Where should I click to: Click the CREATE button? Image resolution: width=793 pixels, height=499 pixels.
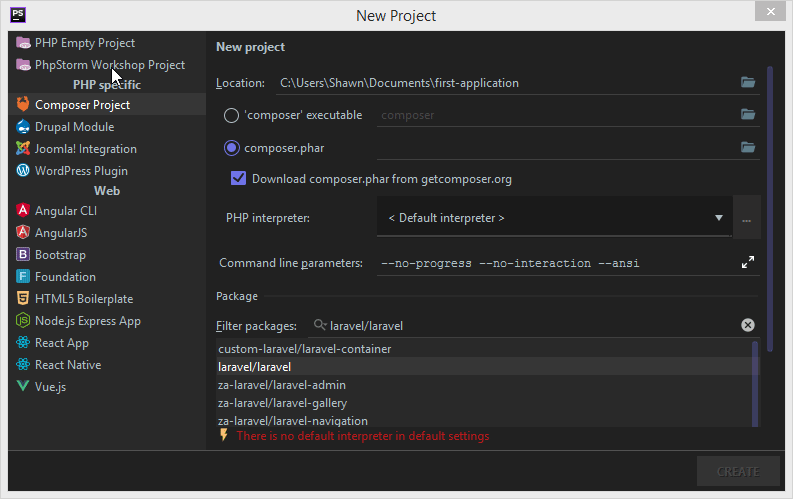pyautogui.click(x=738, y=471)
